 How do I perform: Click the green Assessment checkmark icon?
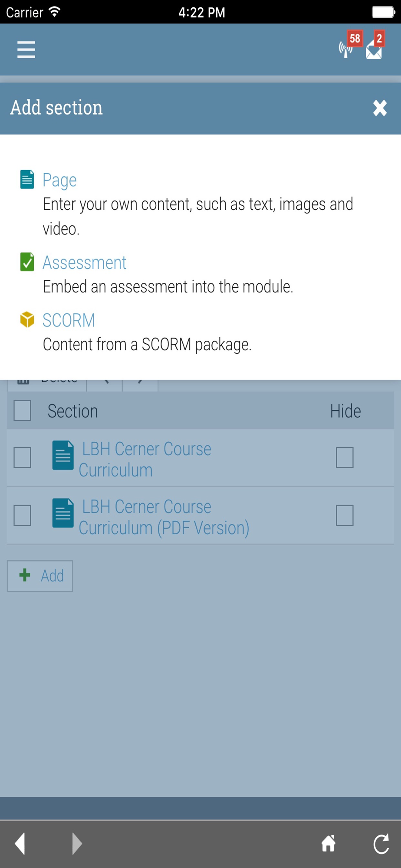[27, 262]
